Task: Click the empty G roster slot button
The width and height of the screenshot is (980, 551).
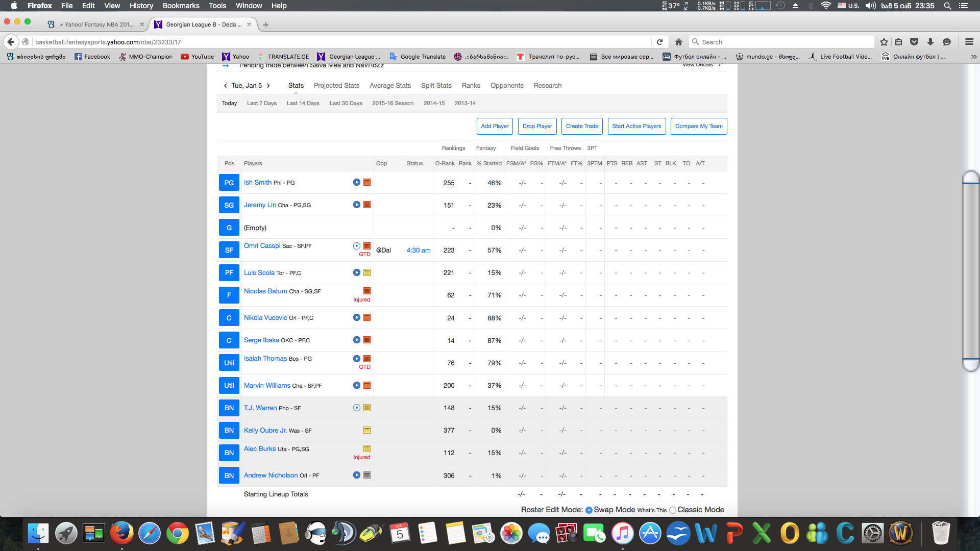Action: pos(229,228)
